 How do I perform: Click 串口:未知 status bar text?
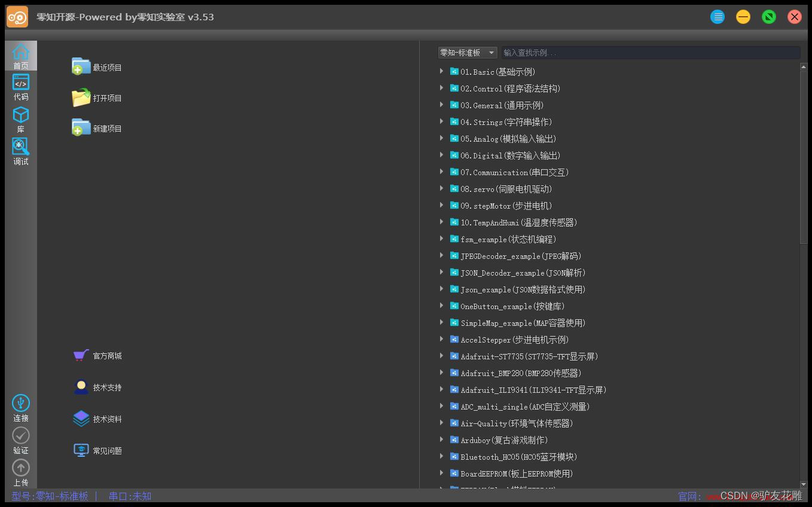pyautogui.click(x=130, y=496)
